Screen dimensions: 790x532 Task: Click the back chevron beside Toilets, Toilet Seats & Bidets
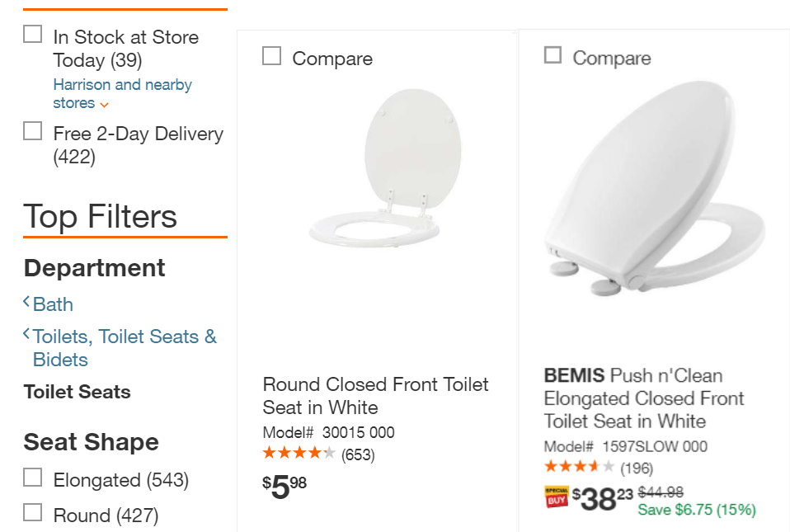coord(26,334)
